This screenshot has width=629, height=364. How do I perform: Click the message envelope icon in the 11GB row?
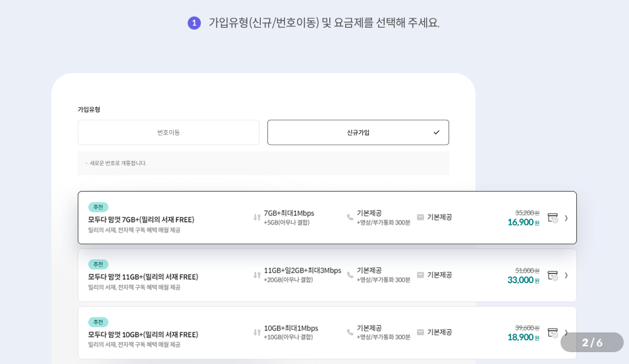(420, 275)
